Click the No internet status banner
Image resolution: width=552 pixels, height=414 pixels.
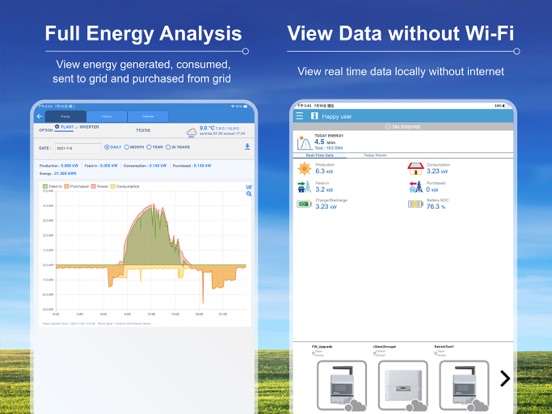coord(403,126)
